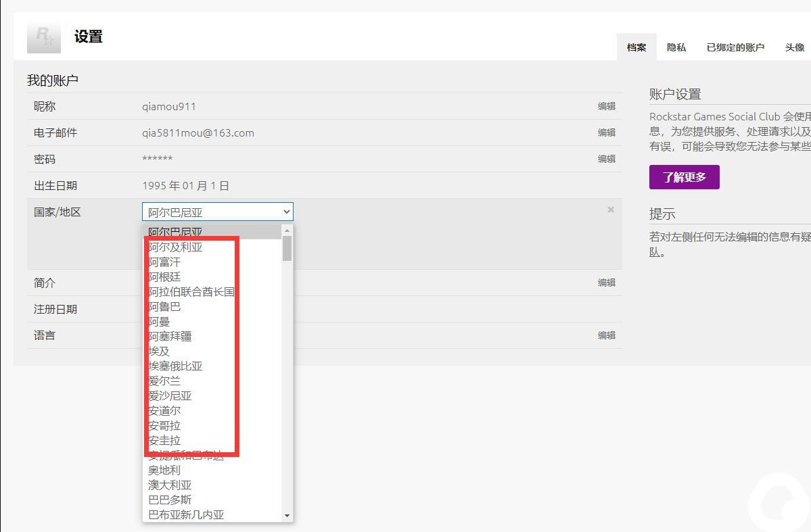This screenshot has height=532, width=811.
Task: Click the birth date 1995 年 01 月 1 日
Action: 186,186
